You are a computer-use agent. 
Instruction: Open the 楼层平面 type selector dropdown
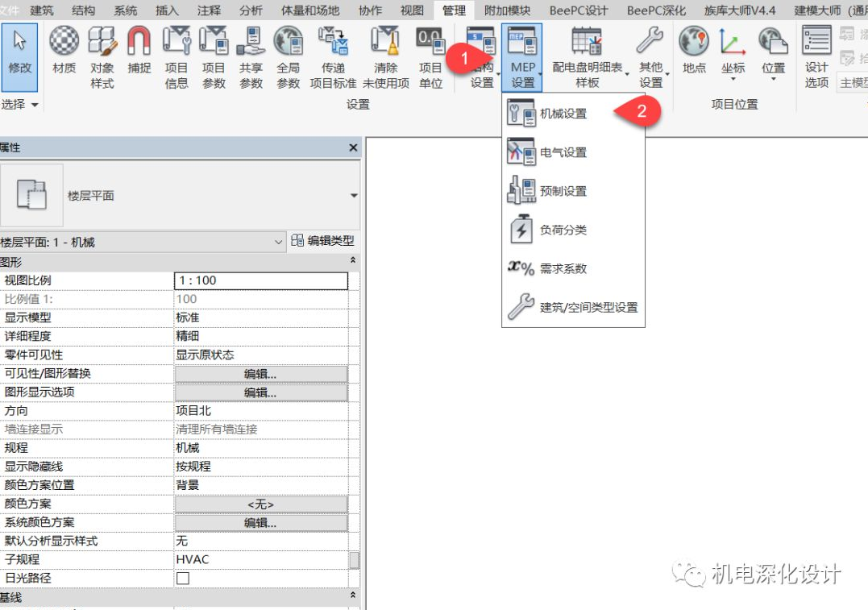click(354, 195)
